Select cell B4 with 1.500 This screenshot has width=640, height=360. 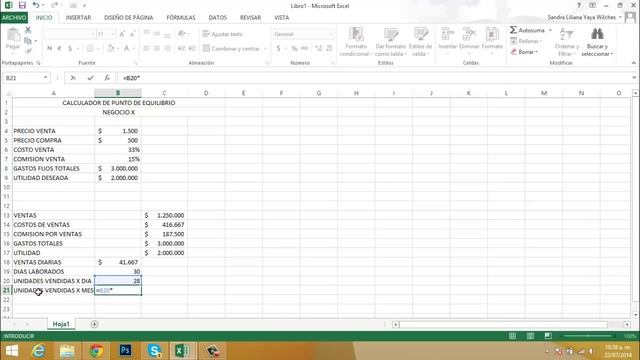click(118, 131)
